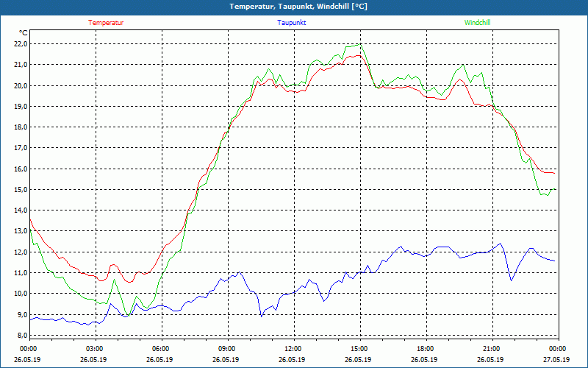
Task: Click the green Windchill peak at 15:00
Action: pyautogui.click(x=360, y=44)
